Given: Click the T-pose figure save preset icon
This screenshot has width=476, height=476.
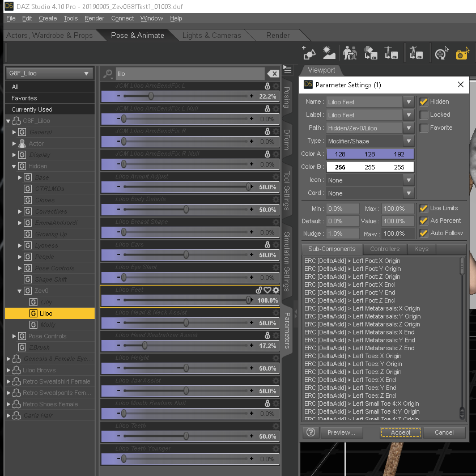Looking at the screenshot, I should pyautogui.click(x=391, y=53).
